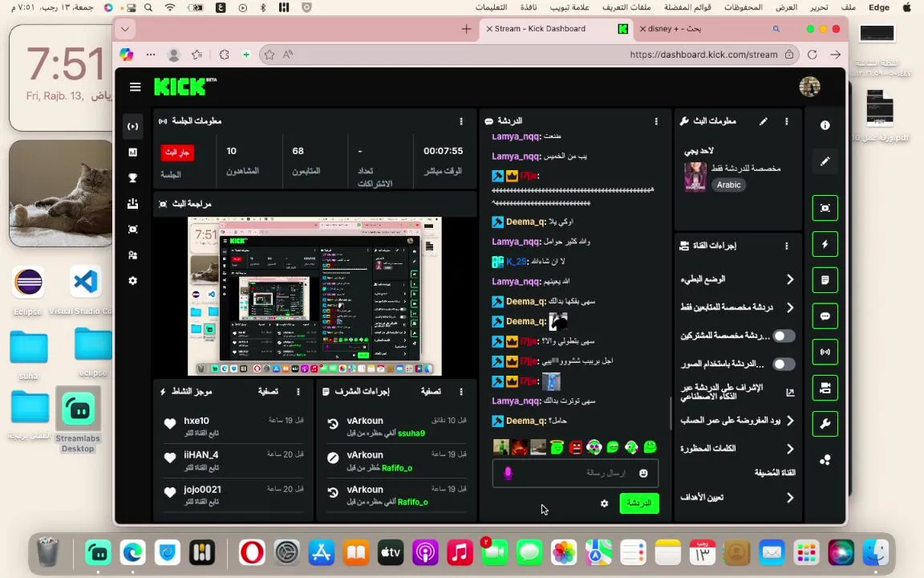Screen dimensions: 924x578
Task: Click تصفية filter in activity feed panel
Action: 268,392
